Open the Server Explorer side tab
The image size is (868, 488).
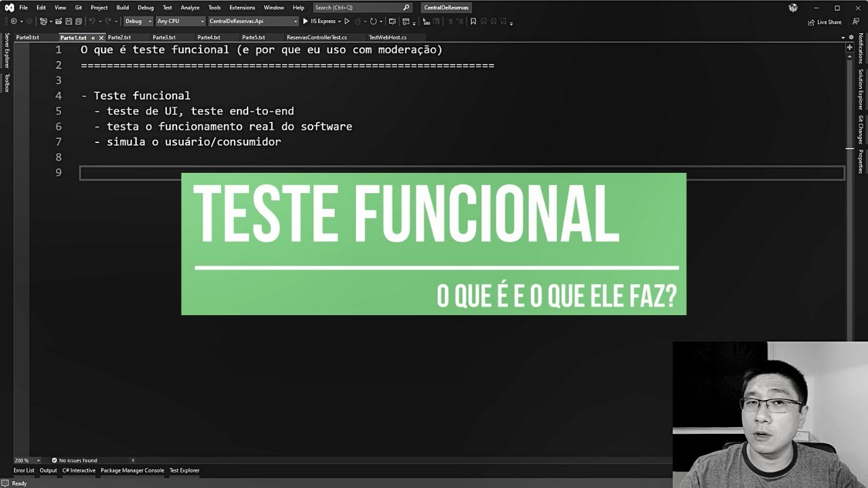pyautogui.click(x=7, y=51)
